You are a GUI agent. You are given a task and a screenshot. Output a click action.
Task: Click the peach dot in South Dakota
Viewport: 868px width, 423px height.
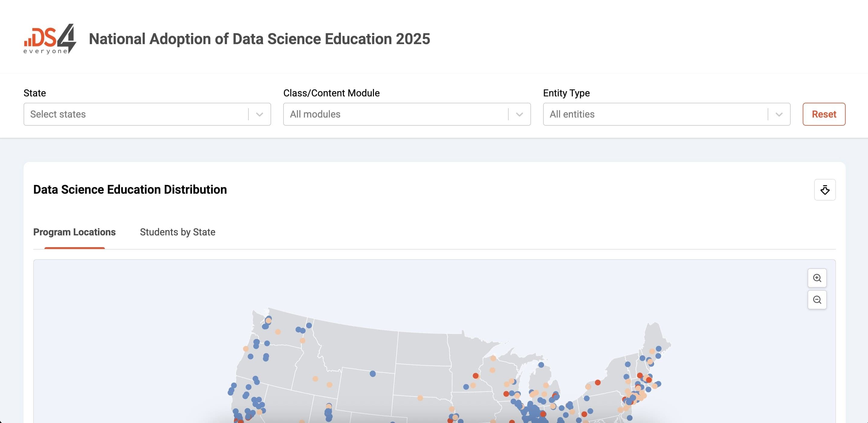420,398
